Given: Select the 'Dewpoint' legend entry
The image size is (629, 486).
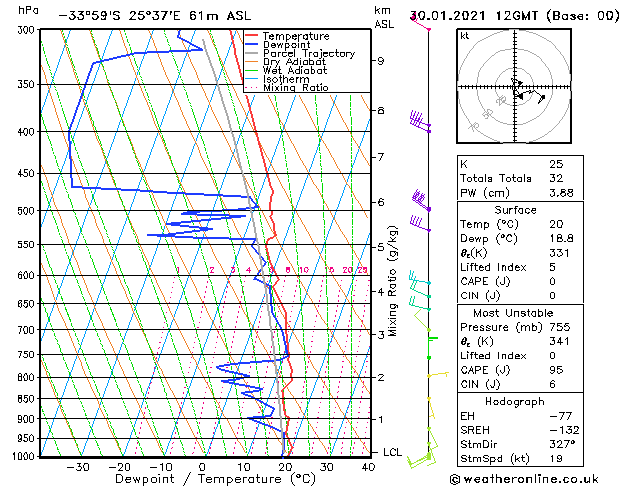Looking at the screenshot, I should (x=286, y=45).
